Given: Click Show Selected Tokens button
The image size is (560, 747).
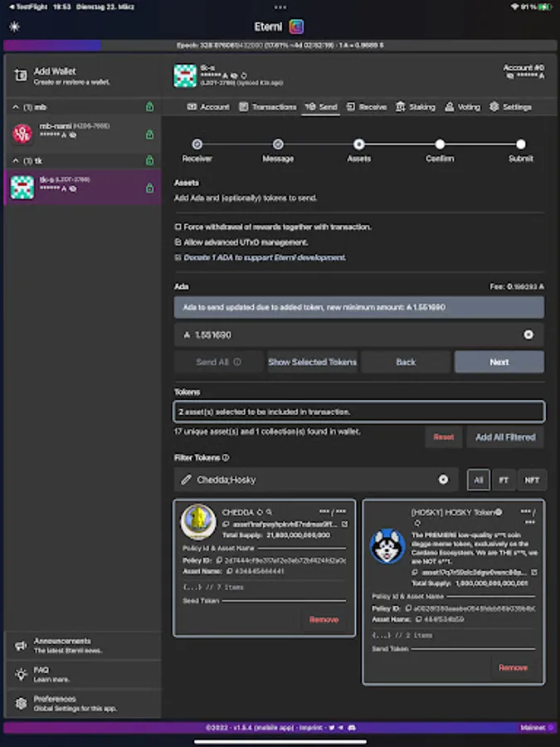Looking at the screenshot, I should tap(313, 362).
